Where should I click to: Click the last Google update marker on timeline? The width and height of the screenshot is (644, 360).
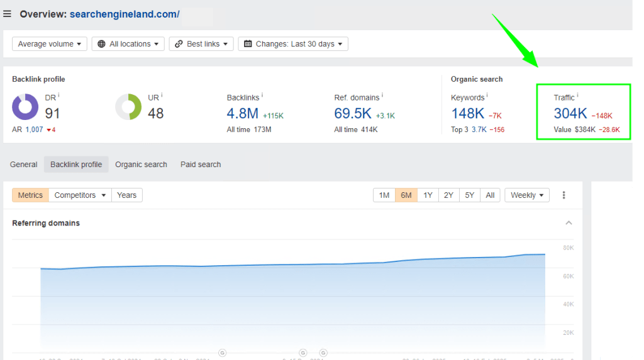coord(323,353)
